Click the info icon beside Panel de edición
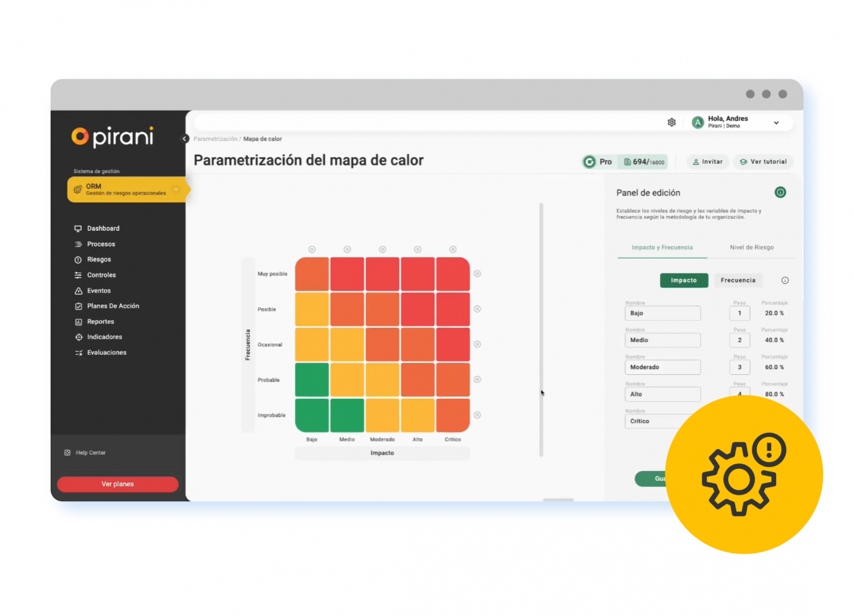Image resolution: width=854 pixels, height=616 pixels. [781, 192]
